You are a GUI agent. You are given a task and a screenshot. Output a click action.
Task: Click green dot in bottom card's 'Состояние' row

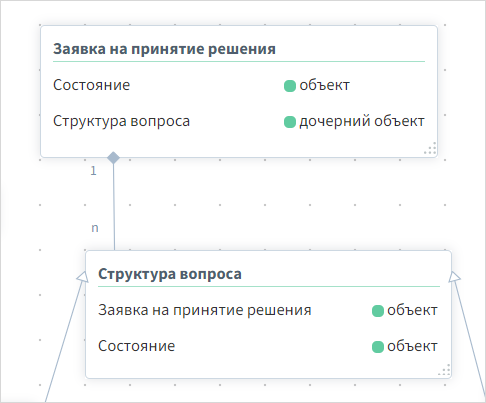(x=378, y=347)
